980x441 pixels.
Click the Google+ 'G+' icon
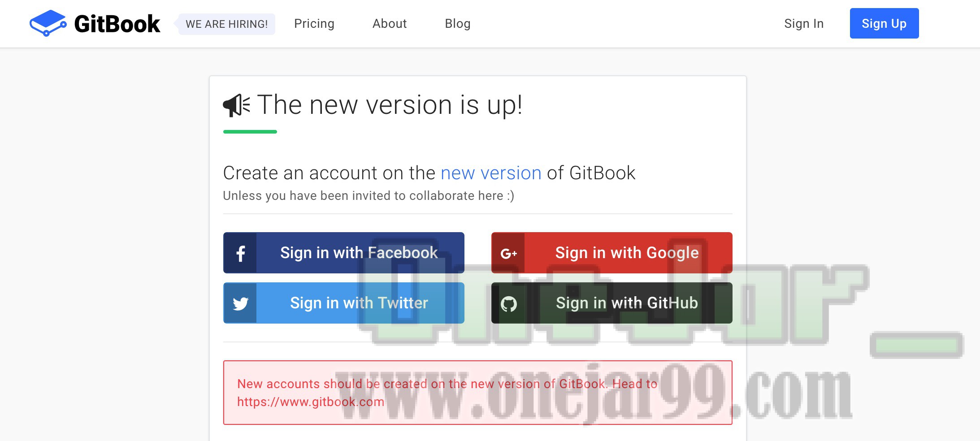click(x=508, y=254)
